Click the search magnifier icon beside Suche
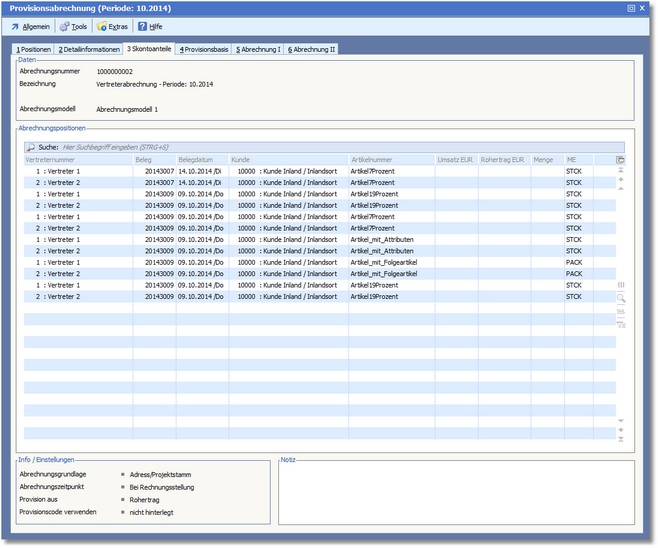The image size is (658, 548). pyautogui.click(x=30, y=146)
